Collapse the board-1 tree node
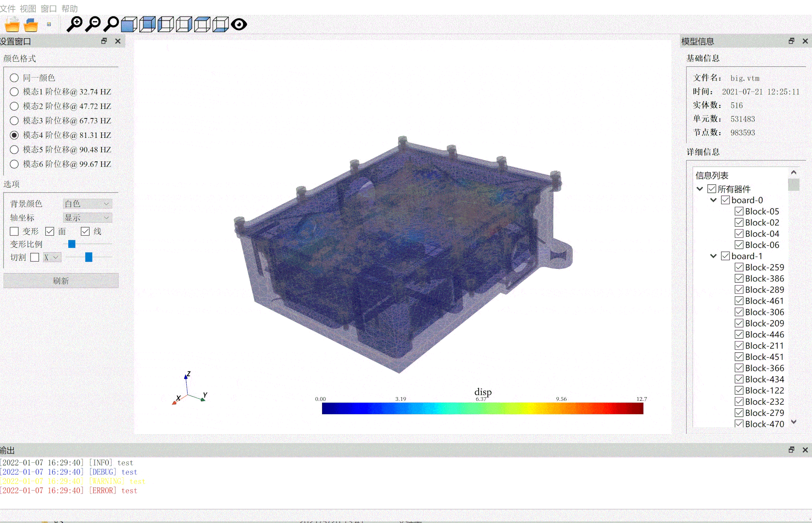812x523 pixels. [713, 256]
